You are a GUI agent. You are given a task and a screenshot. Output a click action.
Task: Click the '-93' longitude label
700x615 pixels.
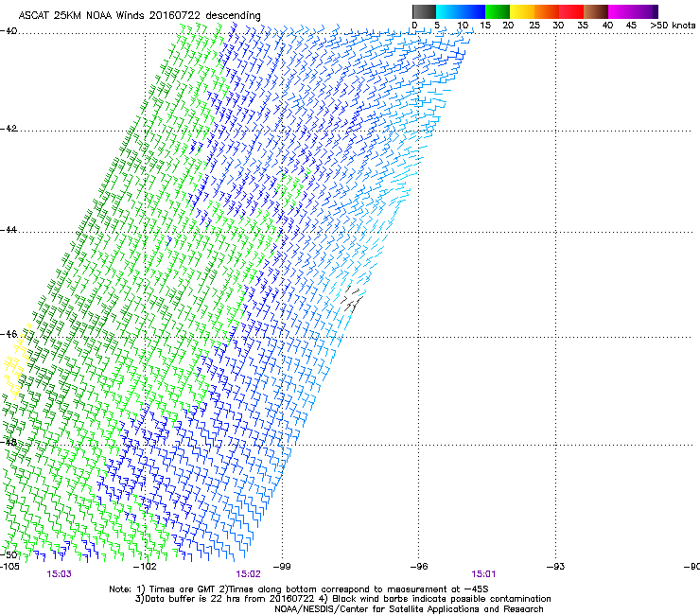pyautogui.click(x=556, y=567)
